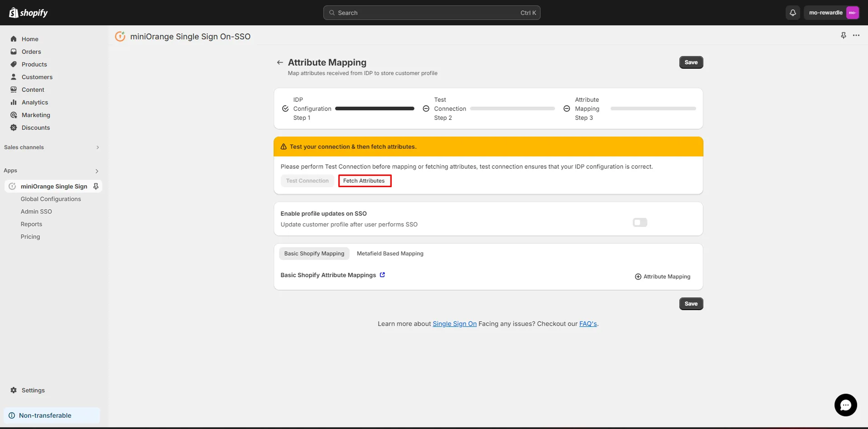This screenshot has height=429, width=868.
Task: Click inside the search field
Action: click(x=431, y=13)
